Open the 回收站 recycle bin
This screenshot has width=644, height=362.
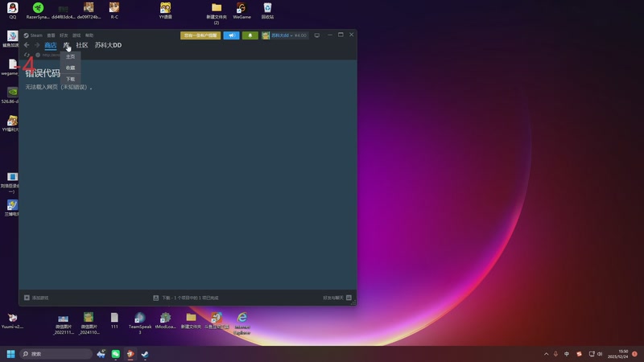pos(267,10)
